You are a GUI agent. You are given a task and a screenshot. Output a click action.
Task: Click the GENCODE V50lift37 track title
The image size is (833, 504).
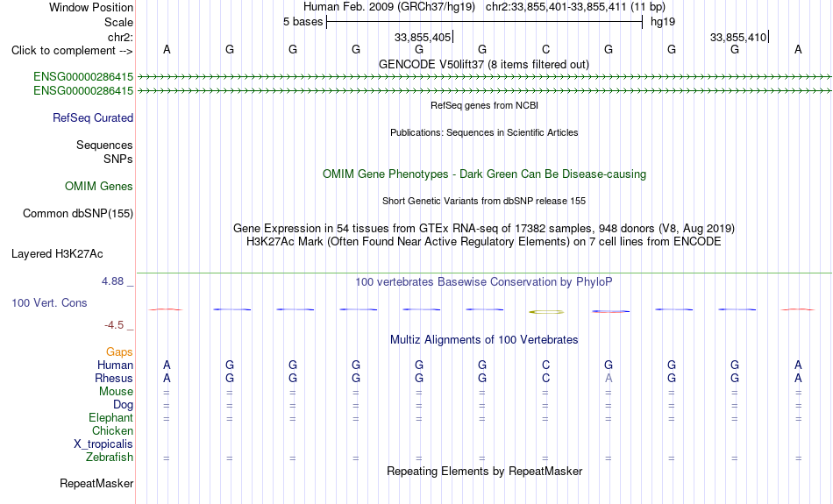click(x=483, y=64)
